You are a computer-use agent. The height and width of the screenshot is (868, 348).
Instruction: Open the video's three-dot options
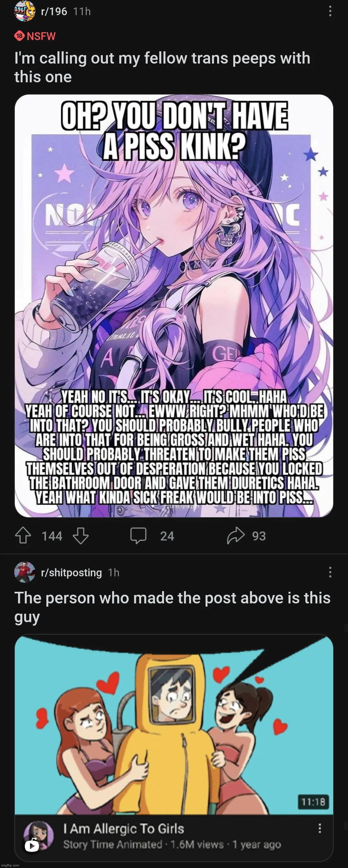tap(320, 828)
